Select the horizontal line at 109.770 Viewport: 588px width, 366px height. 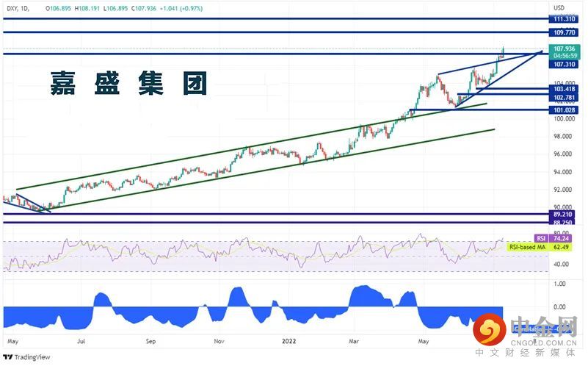pyautogui.click(x=275, y=32)
